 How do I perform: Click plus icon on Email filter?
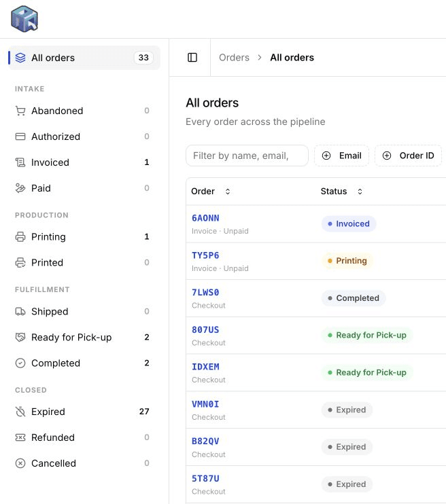tap(326, 156)
